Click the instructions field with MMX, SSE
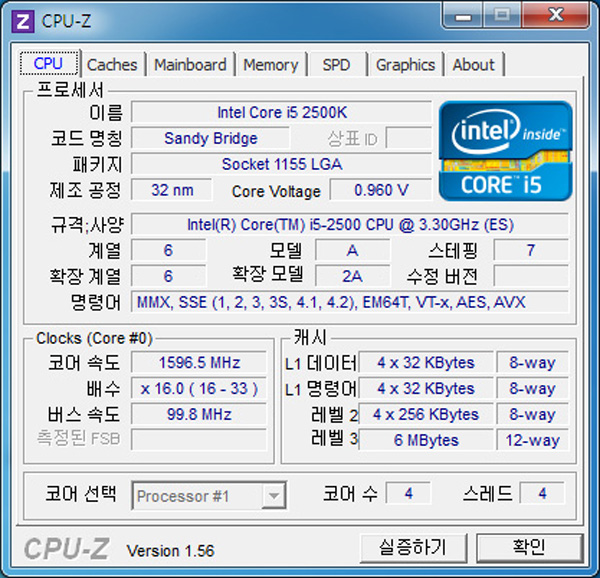 (350, 302)
